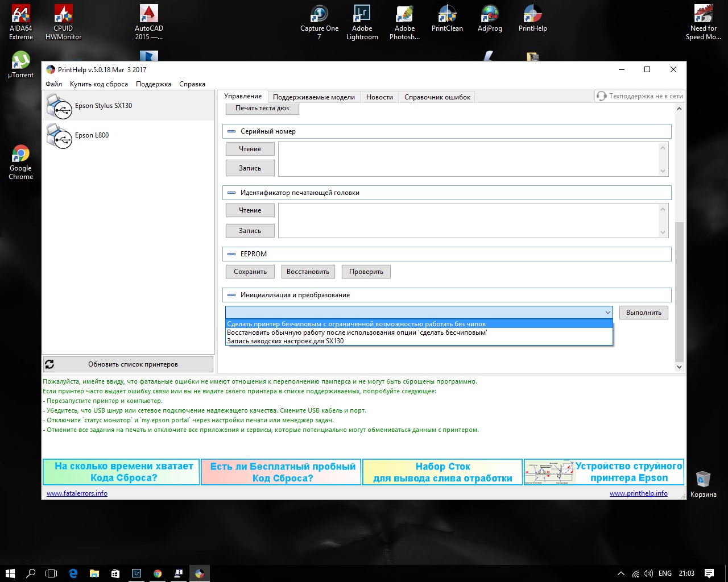Image resolution: width=728 pixels, height=582 pixels.
Task: Select the µTorrent desktop icon
Action: click(x=21, y=65)
